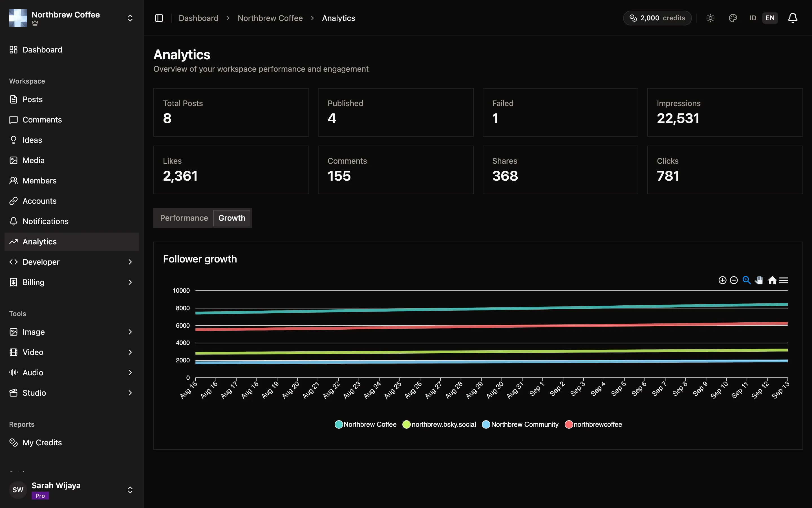The width and height of the screenshot is (812, 508).
Task: Expand the Studio tools chevron
Action: [x=130, y=393]
